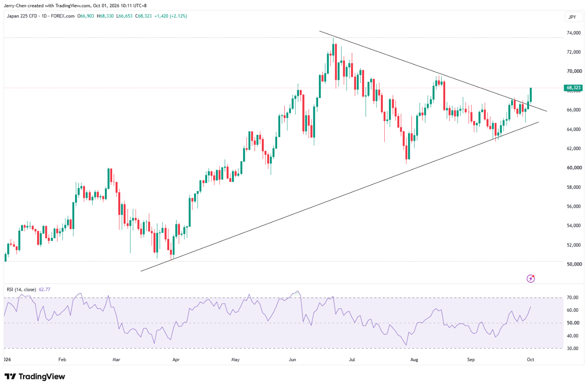This screenshot has height=388, width=588.
Task: Click the Jun label on the time axis
Action: (293, 359)
